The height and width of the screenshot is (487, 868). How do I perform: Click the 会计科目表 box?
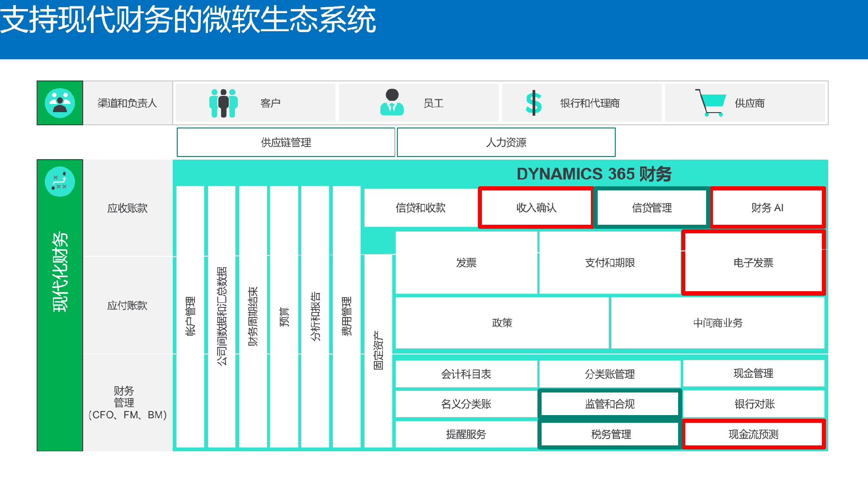point(466,374)
